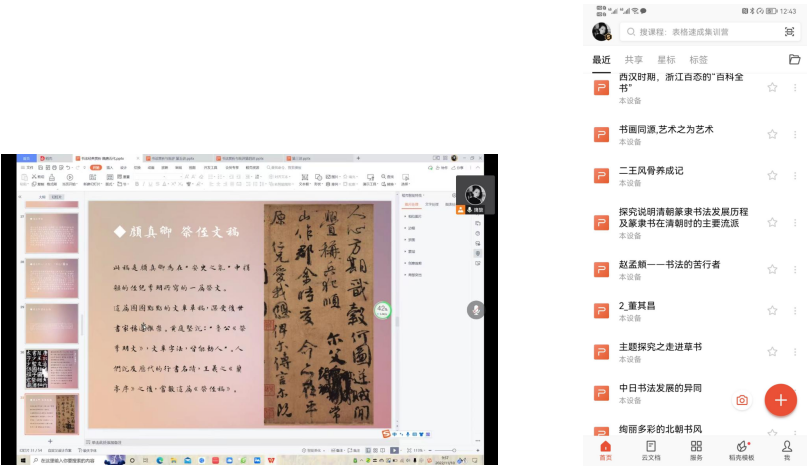Viewport: 807px width, 468px height.
Task: Star the 西汉时期 document
Action: [772, 88]
